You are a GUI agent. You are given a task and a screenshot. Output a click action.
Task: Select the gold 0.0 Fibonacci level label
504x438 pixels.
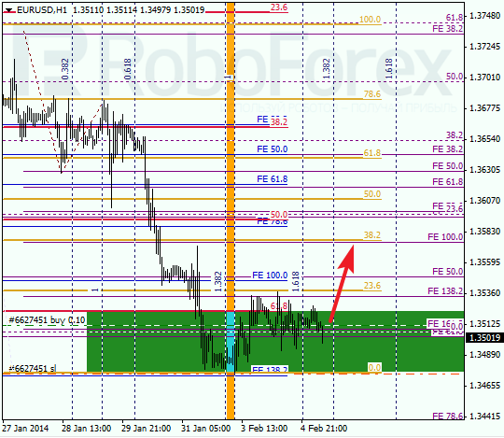[x=374, y=368]
